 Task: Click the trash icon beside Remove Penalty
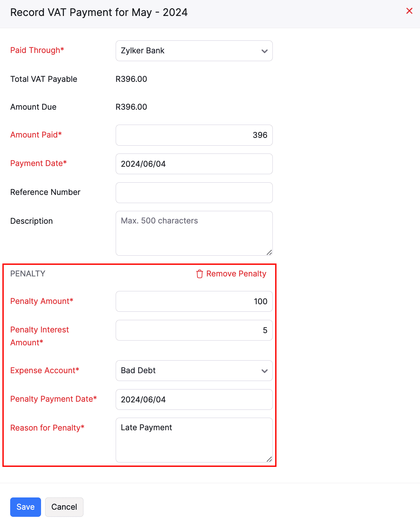(x=199, y=274)
